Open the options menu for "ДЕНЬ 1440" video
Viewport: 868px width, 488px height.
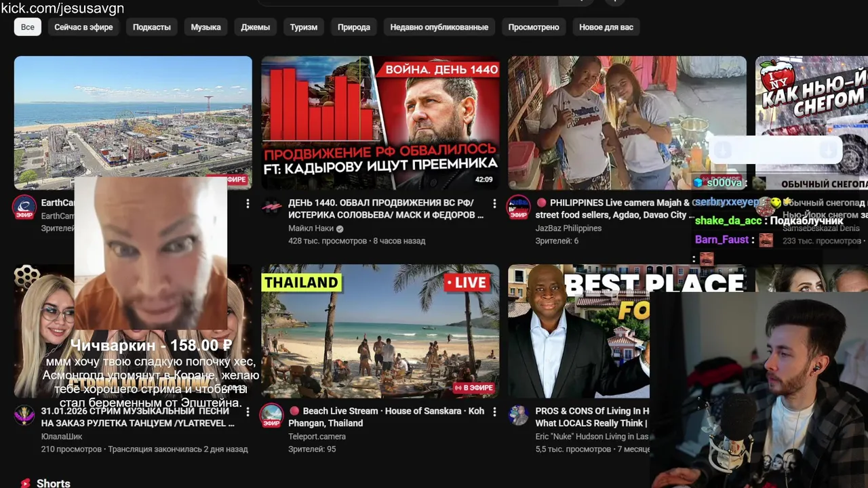494,203
